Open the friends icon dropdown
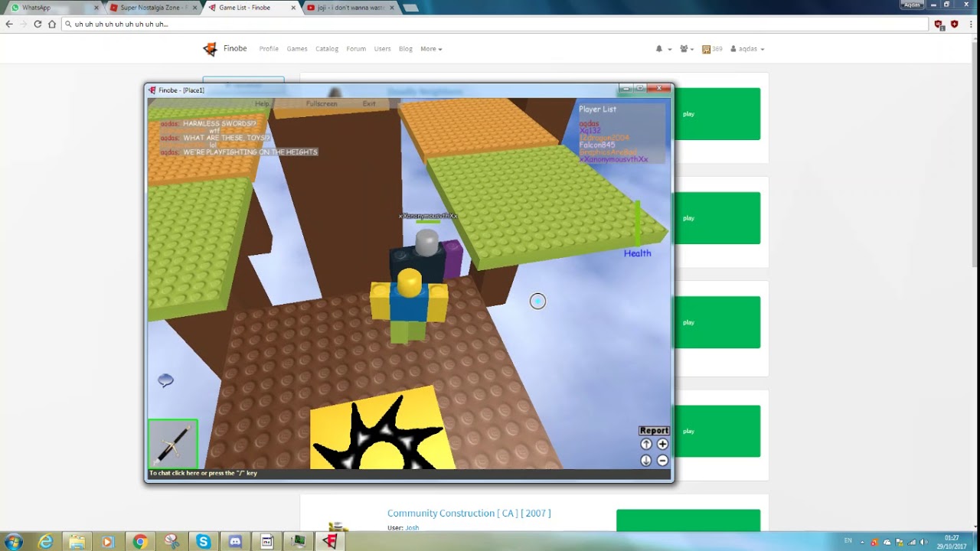 coord(687,49)
